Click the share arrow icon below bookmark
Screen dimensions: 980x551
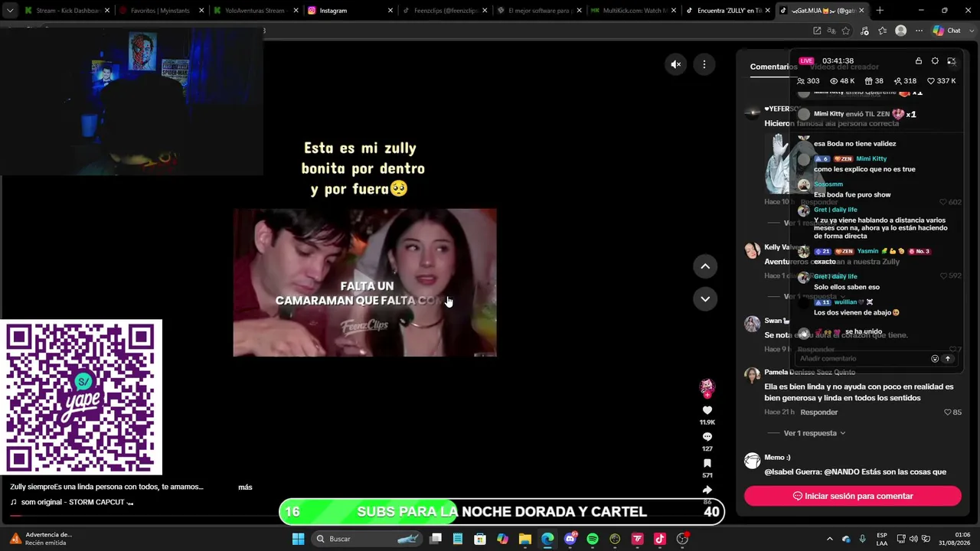point(707,490)
